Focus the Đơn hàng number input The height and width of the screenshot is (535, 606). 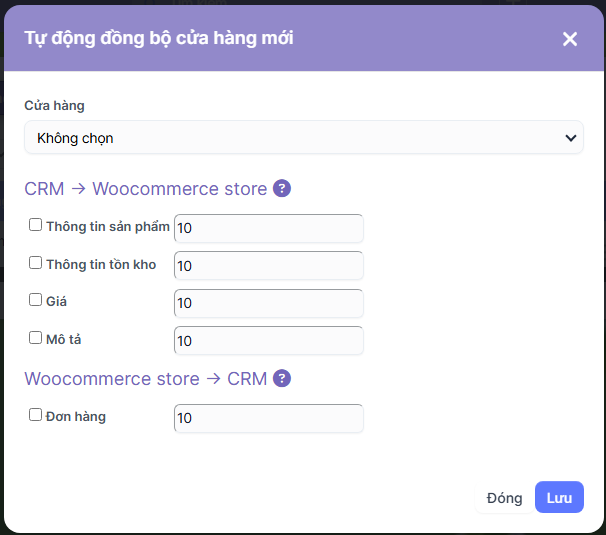[x=268, y=418]
